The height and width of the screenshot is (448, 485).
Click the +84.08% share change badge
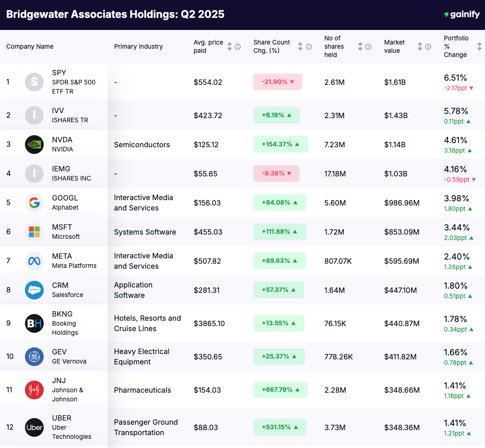[x=280, y=202]
